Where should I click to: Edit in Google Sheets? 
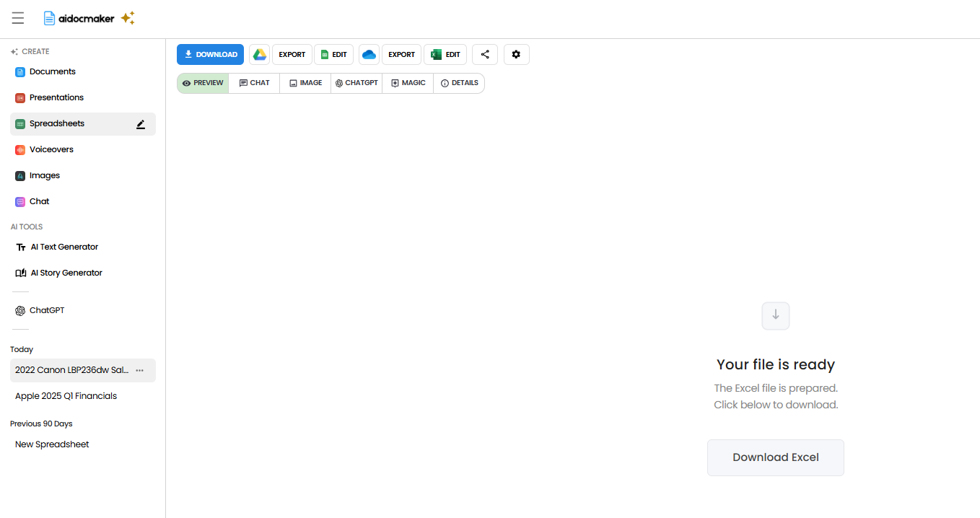(x=333, y=54)
